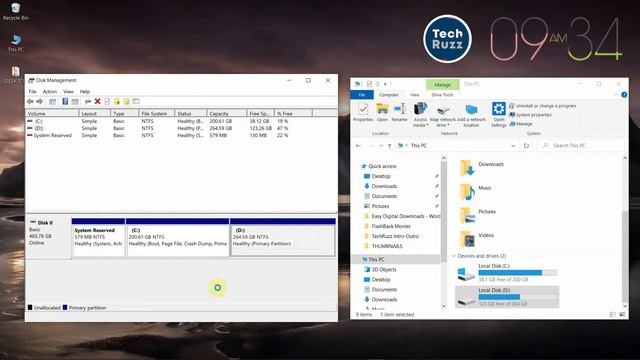This screenshot has height=360, width=640.
Task: Switch to Explorer View tab
Action: pyautogui.click(x=415, y=95)
